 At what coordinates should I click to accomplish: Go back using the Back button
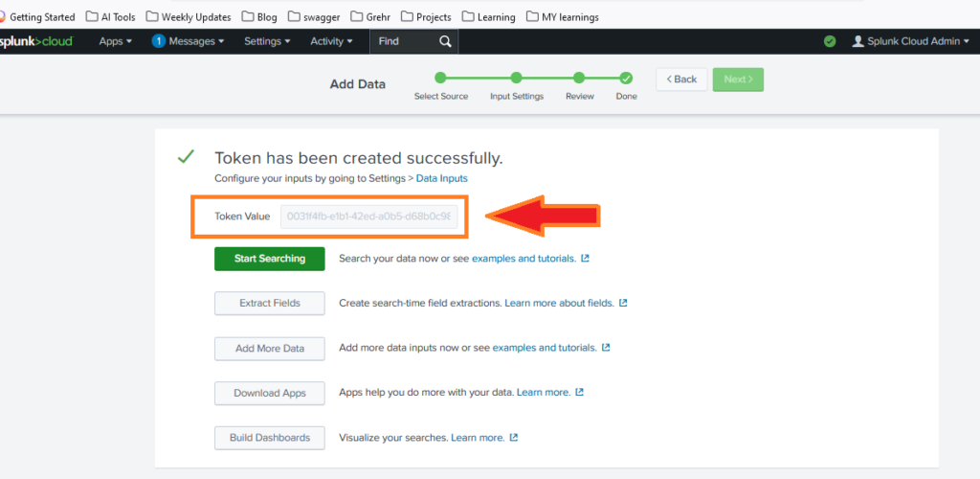coord(681,80)
